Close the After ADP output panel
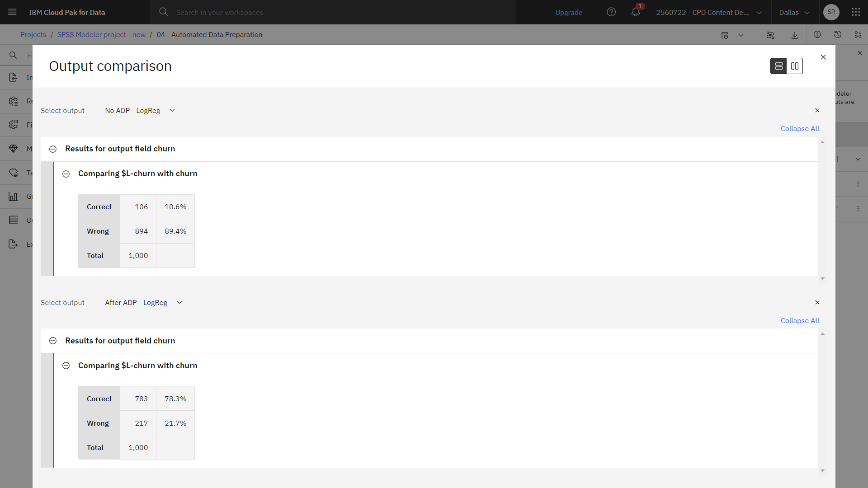The width and height of the screenshot is (868, 488). click(817, 302)
